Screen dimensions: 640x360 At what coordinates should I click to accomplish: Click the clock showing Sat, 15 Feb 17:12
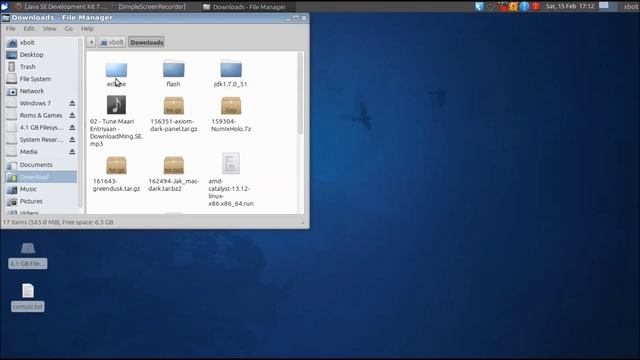coord(570,6)
